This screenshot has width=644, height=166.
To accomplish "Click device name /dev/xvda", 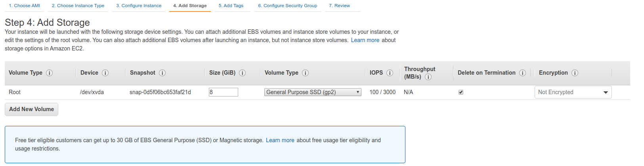I will (92, 92).
